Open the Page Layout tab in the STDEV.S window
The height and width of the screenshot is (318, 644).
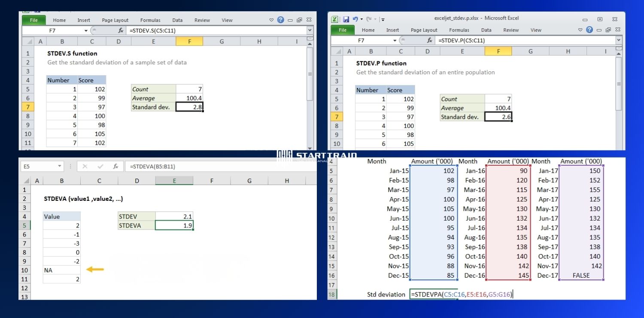pyautogui.click(x=115, y=20)
